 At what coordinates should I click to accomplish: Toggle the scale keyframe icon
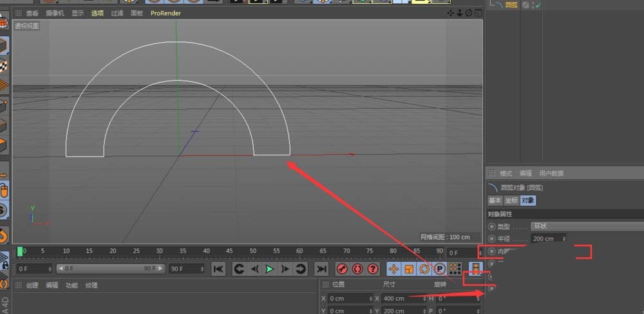coord(408,269)
